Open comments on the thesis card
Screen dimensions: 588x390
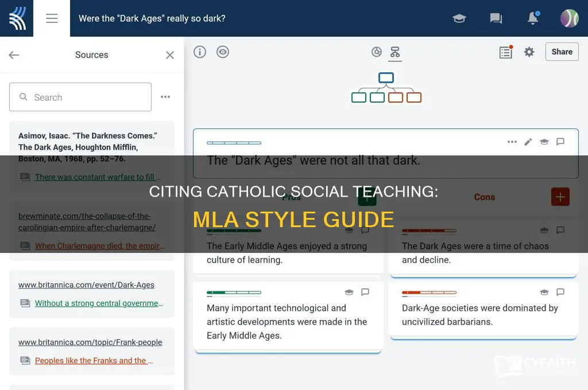(x=560, y=142)
